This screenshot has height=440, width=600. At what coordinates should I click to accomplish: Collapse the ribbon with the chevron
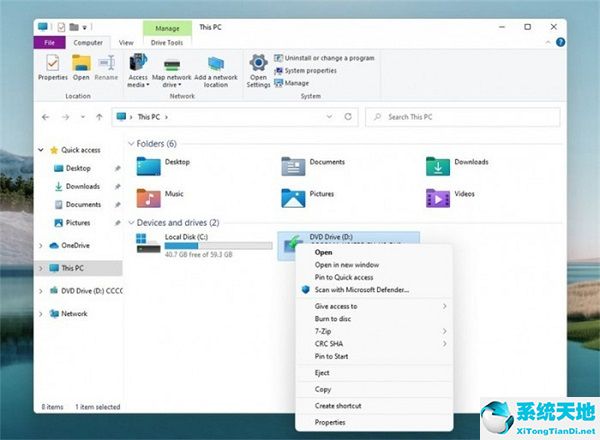click(x=548, y=42)
